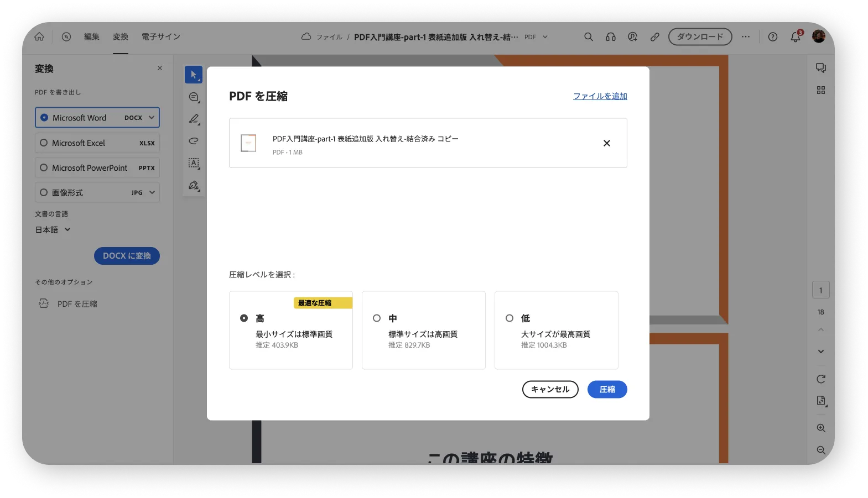The width and height of the screenshot is (868, 498).
Task: Expand the JPG format dropdown arrow
Action: click(152, 192)
